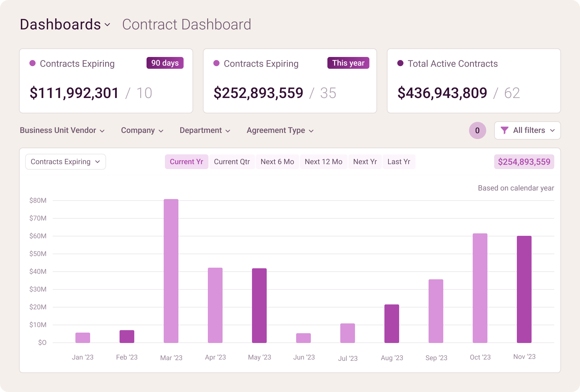Switch to the Last Yr tab
Viewport: 580px width, 392px height.
pyautogui.click(x=399, y=162)
